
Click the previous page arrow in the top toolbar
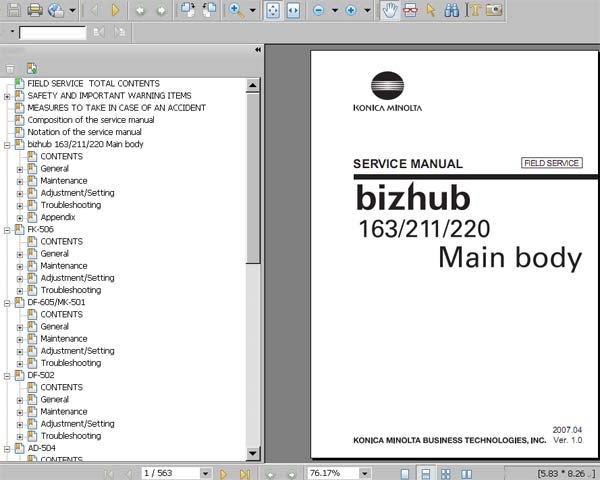click(93, 10)
